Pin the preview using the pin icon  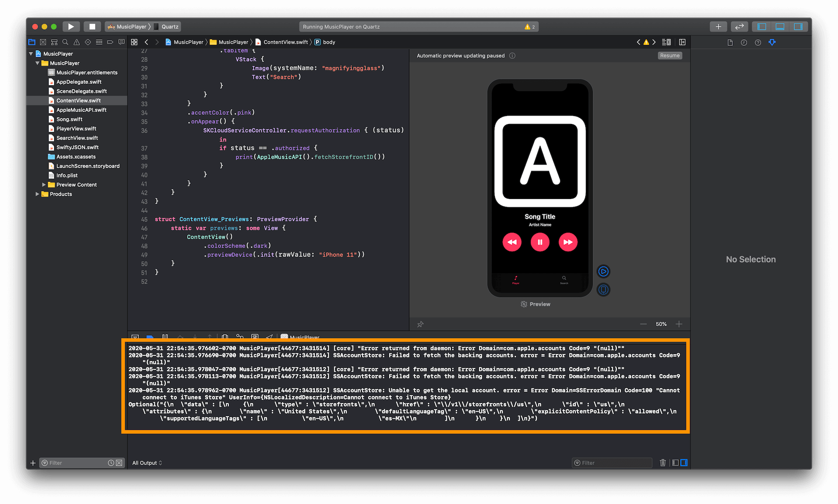[420, 324]
